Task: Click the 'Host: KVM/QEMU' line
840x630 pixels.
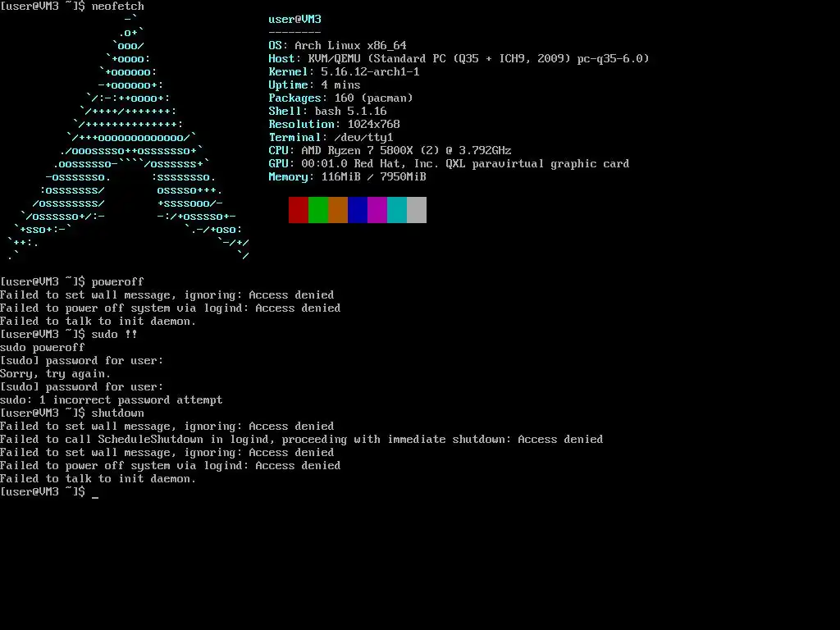Action: pyautogui.click(x=459, y=58)
